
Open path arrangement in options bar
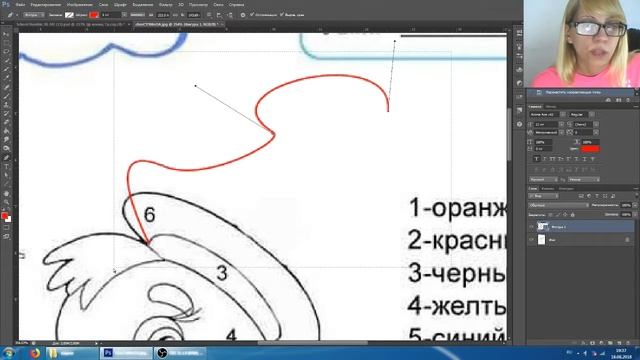(x=230, y=15)
